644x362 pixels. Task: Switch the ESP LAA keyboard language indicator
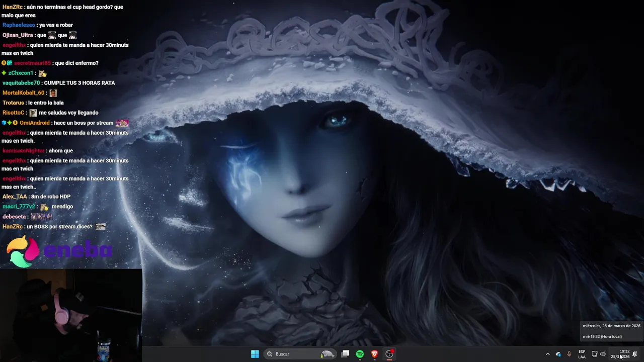pyautogui.click(x=582, y=354)
